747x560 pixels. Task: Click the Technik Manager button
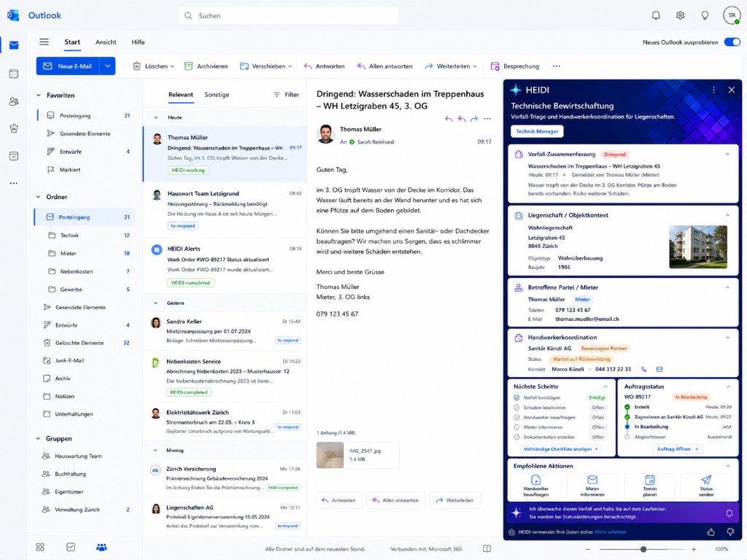coord(537,131)
